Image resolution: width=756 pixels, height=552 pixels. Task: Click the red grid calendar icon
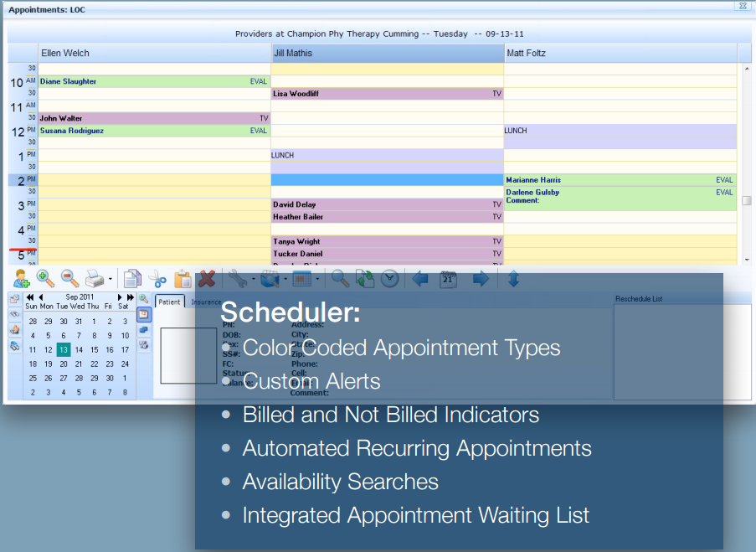(x=302, y=279)
